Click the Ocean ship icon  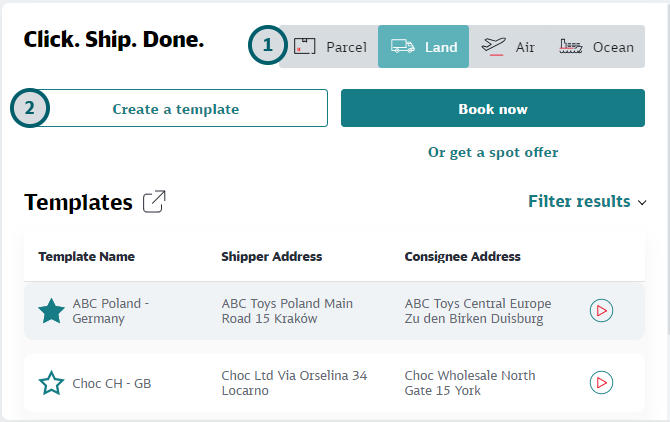571,46
